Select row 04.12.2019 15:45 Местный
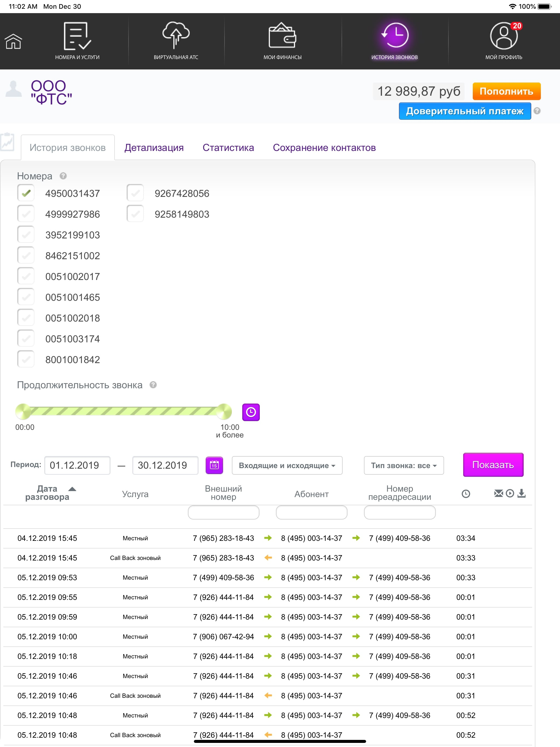560x747 pixels. click(267, 538)
